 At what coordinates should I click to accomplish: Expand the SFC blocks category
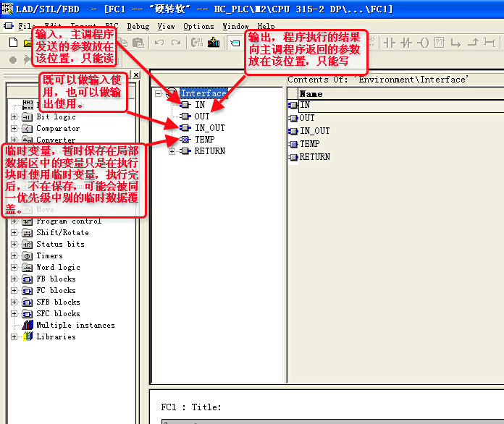[14, 313]
